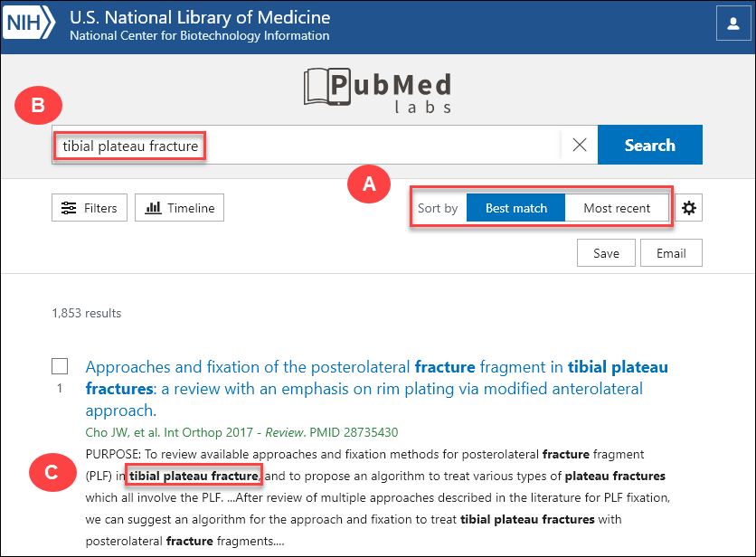Image resolution: width=756 pixels, height=557 pixels.
Task: Click National Center for Biotechnology Information text
Action: tap(199, 36)
